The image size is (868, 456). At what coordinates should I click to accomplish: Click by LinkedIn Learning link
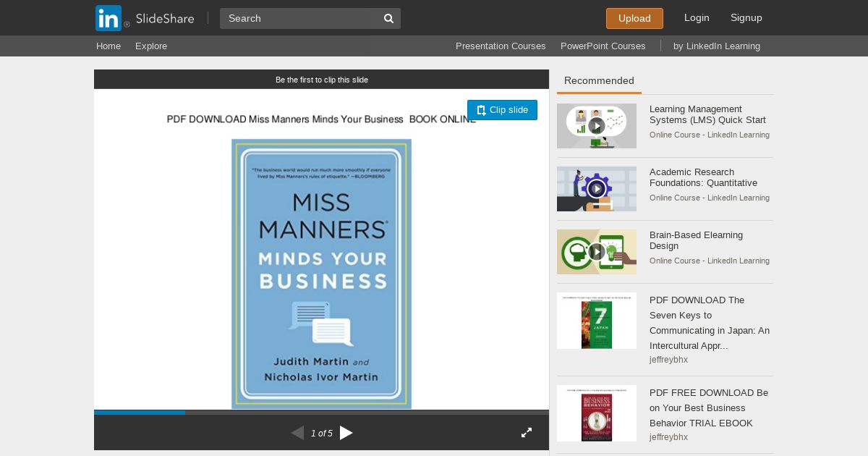[x=717, y=46]
